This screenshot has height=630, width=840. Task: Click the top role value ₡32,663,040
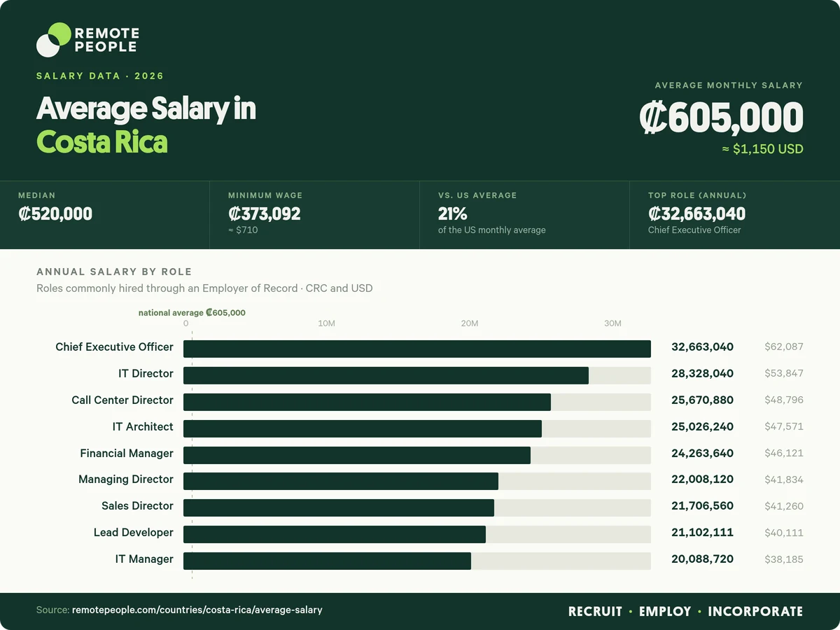[696, 214]
